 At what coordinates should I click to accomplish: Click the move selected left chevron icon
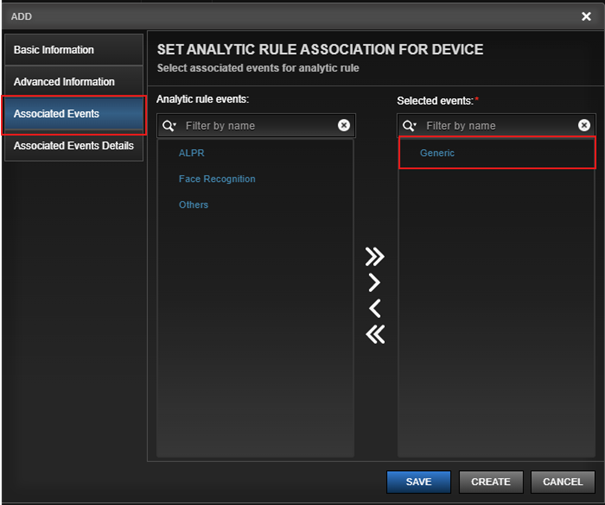click(x=375, y=308)
